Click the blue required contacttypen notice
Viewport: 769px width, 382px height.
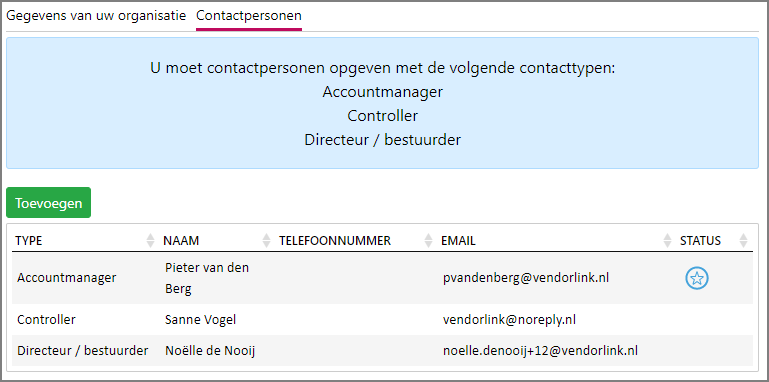click(382, 103)
